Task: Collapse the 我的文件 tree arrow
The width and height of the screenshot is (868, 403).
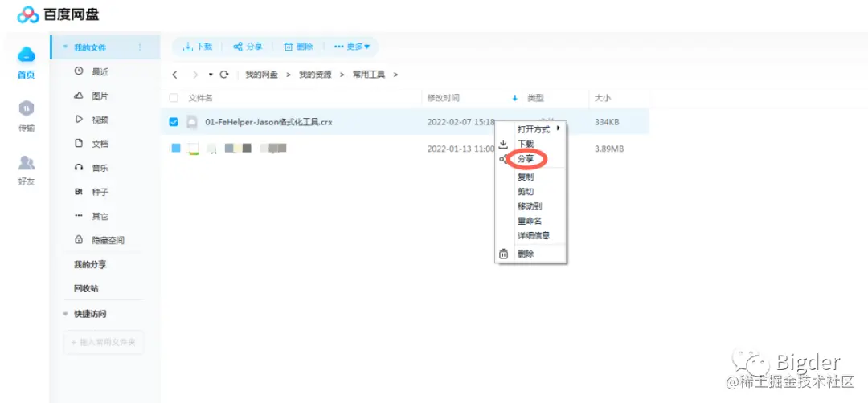Action: pos(65,47)
